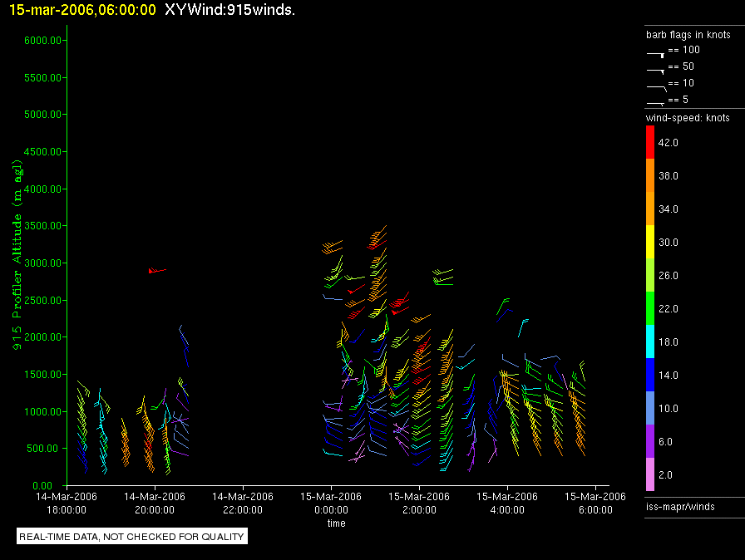Click the 100-knot barb flag legend symbol
This screenshot has height=560, width=745.
coord(655,54)
